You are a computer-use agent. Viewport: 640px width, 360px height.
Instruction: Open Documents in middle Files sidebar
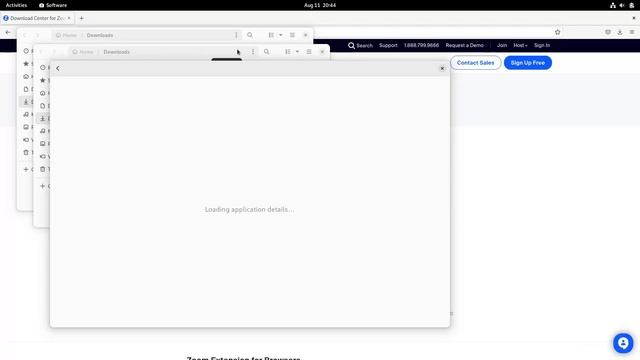[44, 106]
